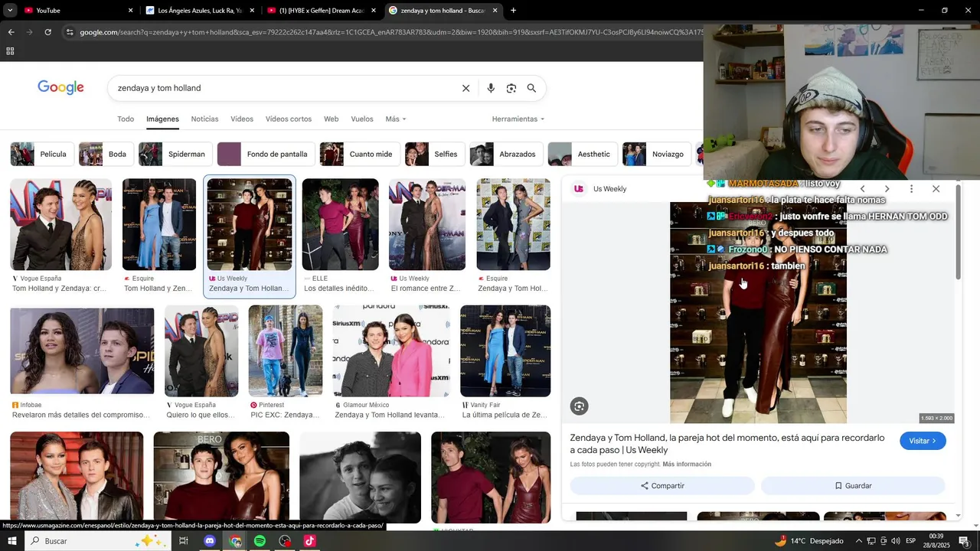Screen dimensions: 980x551
Task: Clear the search box with X icon
Action: pyautogui.click(x=465, y=88)
